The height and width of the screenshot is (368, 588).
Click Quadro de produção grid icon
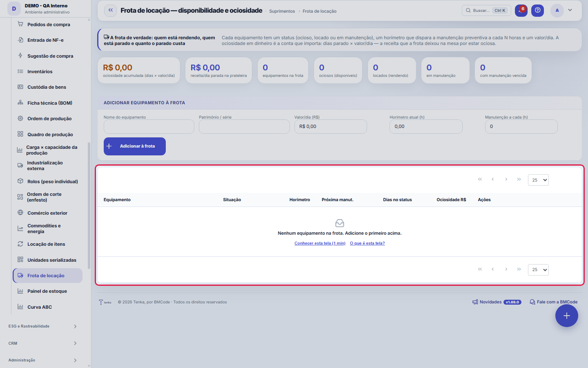(x=20, y=134)
